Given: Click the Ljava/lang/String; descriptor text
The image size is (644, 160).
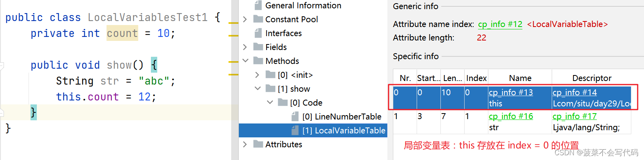Looking at the screenshot, I should (586, 127).
